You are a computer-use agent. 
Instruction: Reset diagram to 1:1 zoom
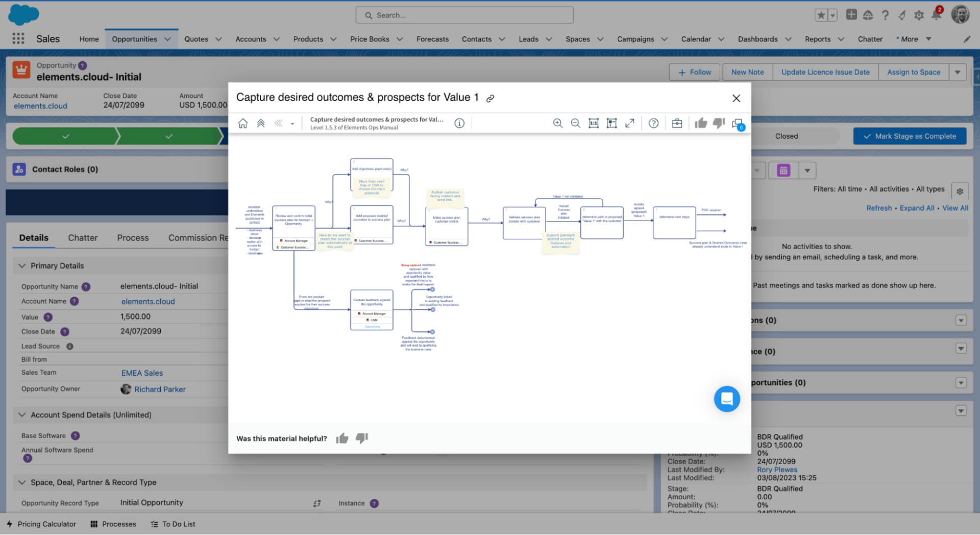tap(593, 123)
